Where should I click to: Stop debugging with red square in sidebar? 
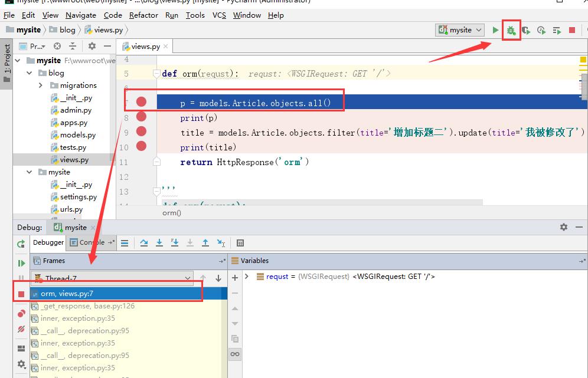point(21,294)
